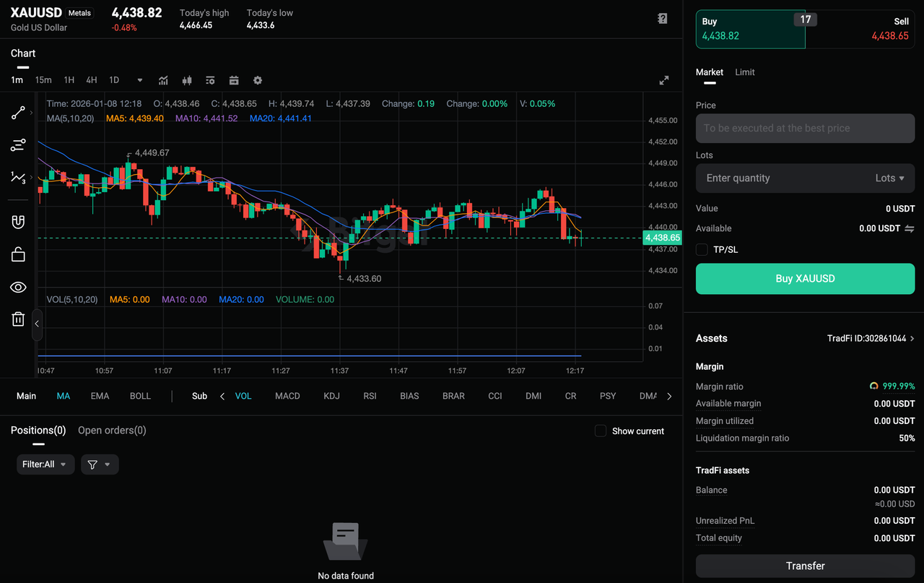Viewport: 924px width, 583px height.
Task: Switch to the Limit order tab
Action: click(744, 72)
